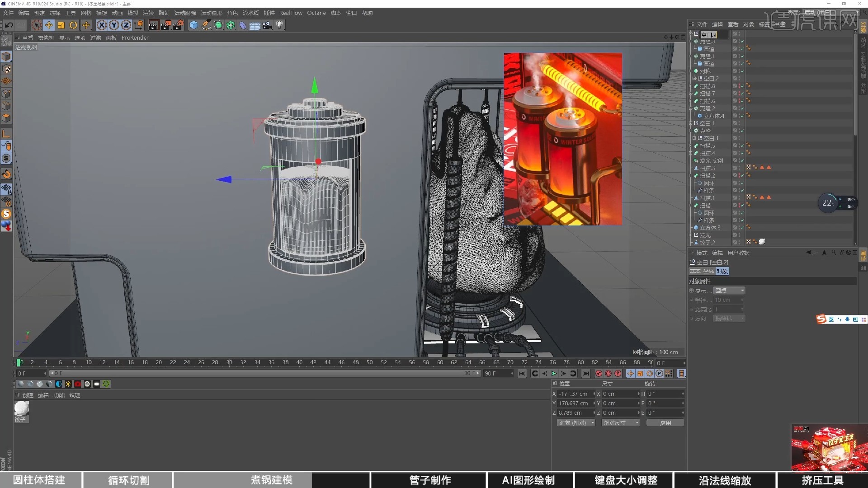This screenshot has height=488, width=868.
Task: Open ProRender viewport menu
Action: [x=135, y=38]
